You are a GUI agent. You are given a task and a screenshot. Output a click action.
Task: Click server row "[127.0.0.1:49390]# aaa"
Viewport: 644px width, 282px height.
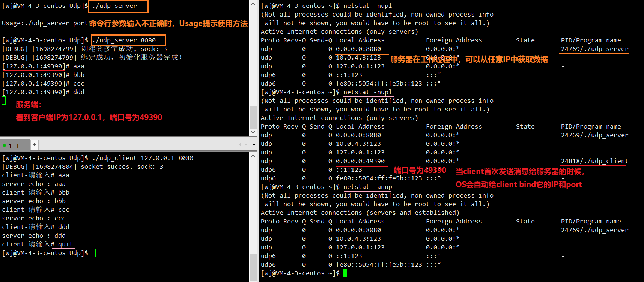[x=43, y=66]
